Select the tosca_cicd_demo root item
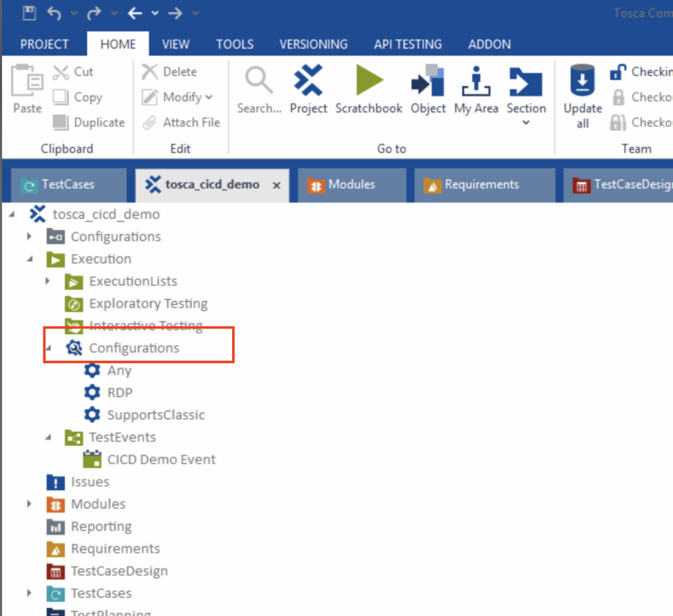673x616 pixels. [x=106, y=214]
